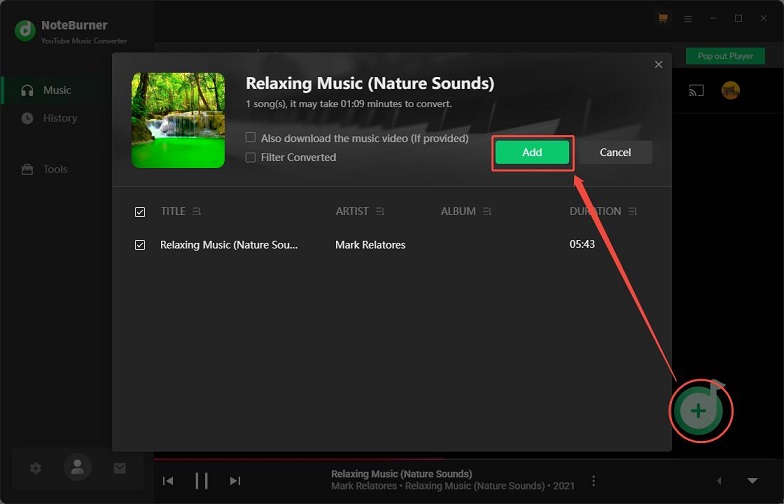This screenshot has height=504, width=784.
Task: Click the Relaxing Music (Nature Sou... title cell
Action: (x=228, y=245)
